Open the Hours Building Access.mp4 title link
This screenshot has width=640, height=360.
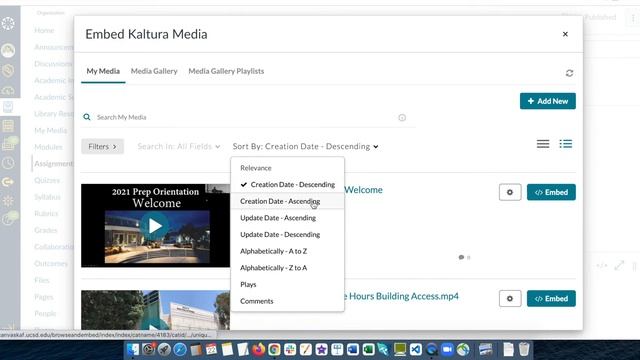coord(402,296)
